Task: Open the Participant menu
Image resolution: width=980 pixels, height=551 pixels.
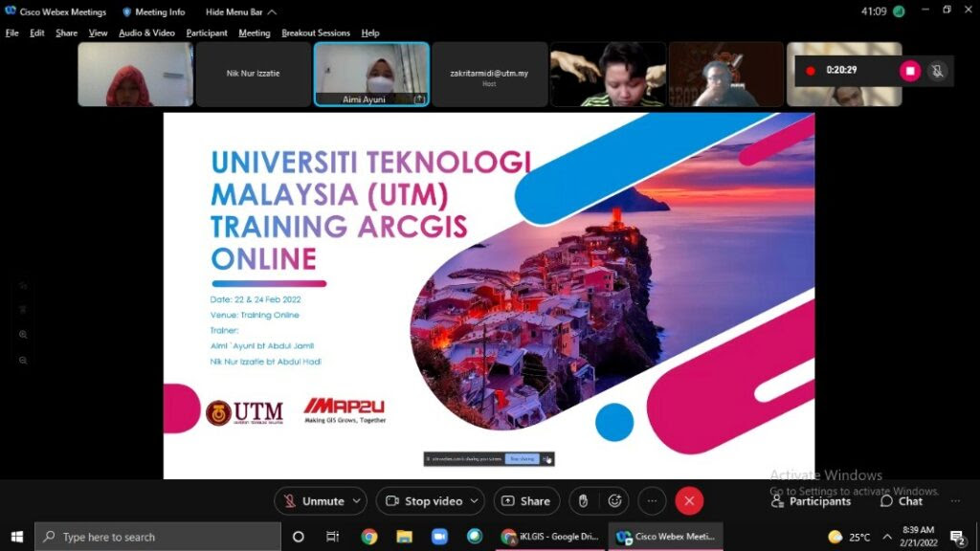Action: (x=206, y=33)
